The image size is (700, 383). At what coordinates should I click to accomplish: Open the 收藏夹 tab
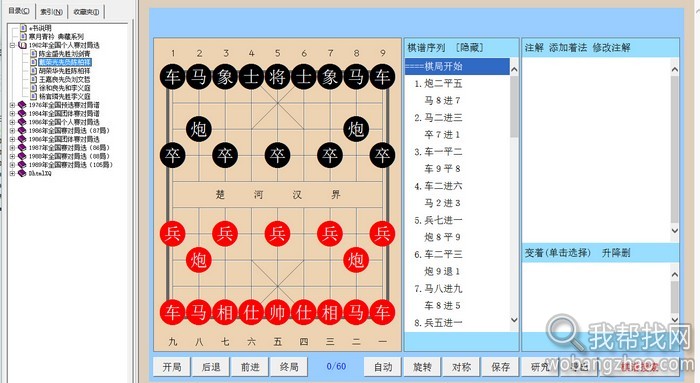(x=86, y=12)
